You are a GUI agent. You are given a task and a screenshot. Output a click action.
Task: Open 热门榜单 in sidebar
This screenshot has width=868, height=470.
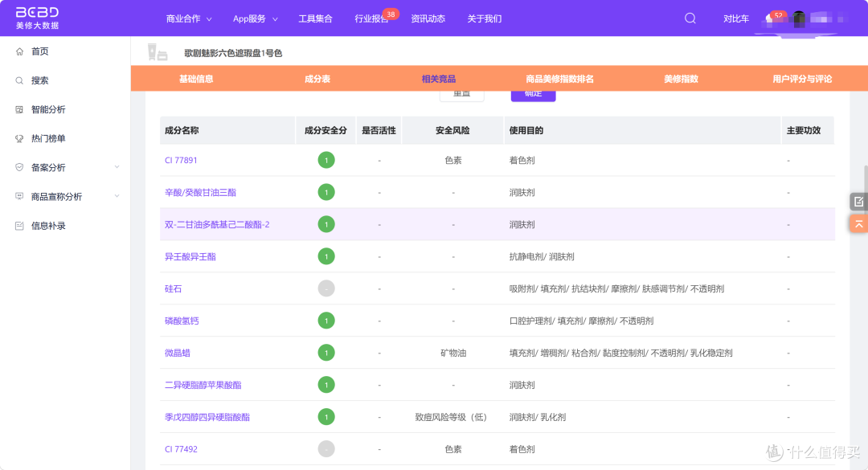click(48, 138)
